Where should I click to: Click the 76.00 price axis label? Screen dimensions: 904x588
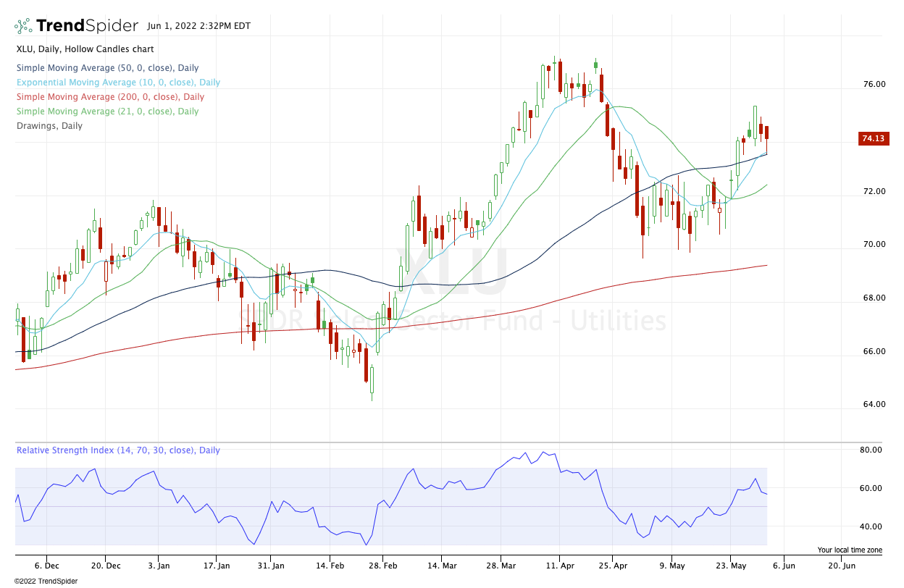[x=873, y=84]
